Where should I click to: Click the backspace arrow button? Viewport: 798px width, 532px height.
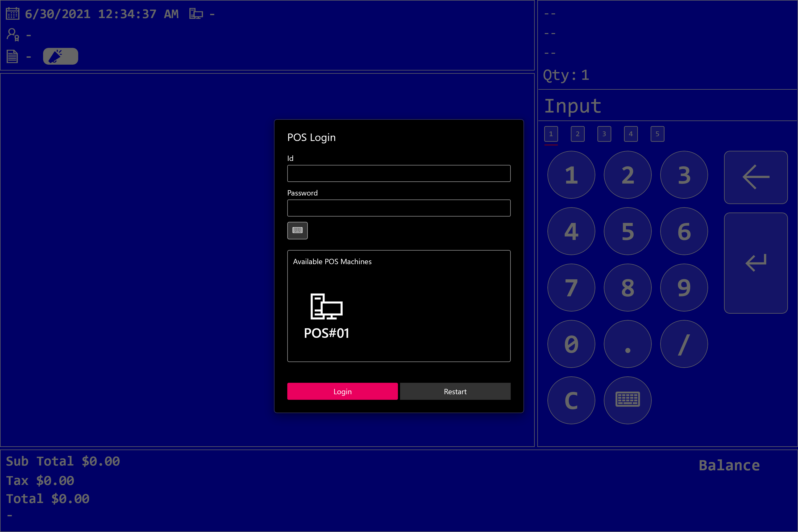756,177
